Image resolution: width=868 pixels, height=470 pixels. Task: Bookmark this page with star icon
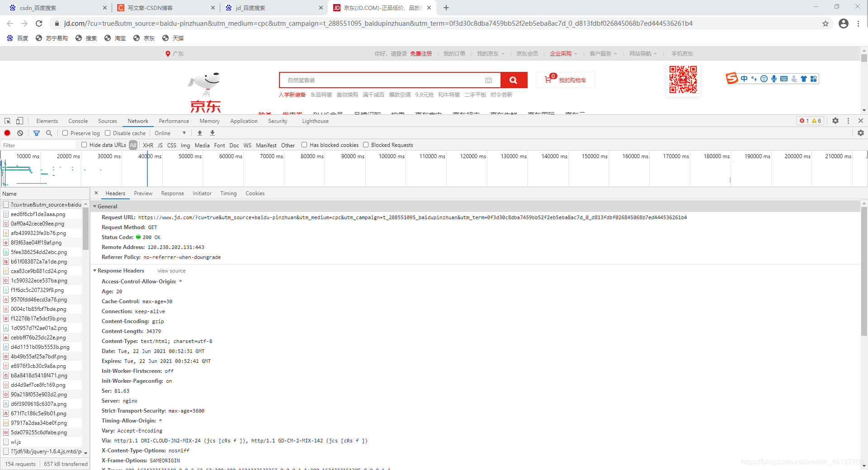826,23
